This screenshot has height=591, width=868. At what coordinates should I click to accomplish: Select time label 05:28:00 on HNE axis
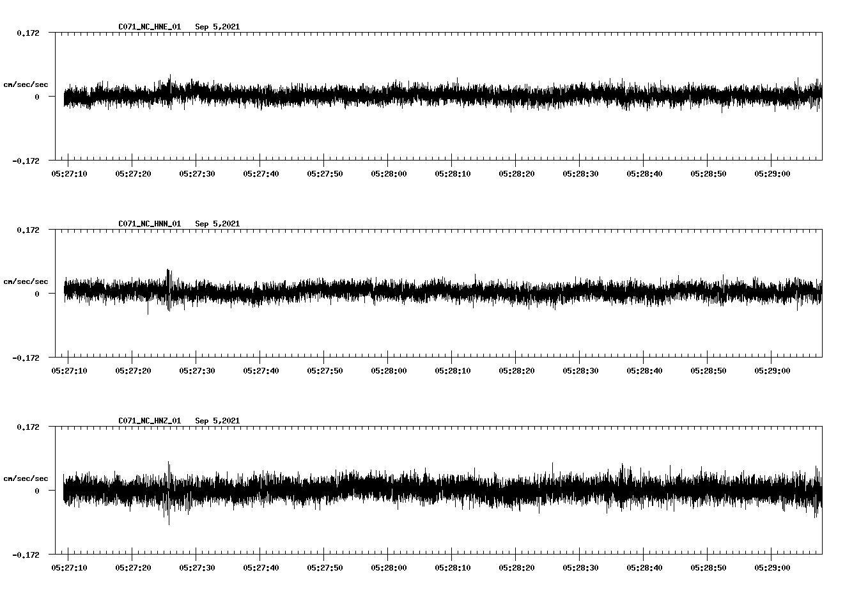(389, 174)
